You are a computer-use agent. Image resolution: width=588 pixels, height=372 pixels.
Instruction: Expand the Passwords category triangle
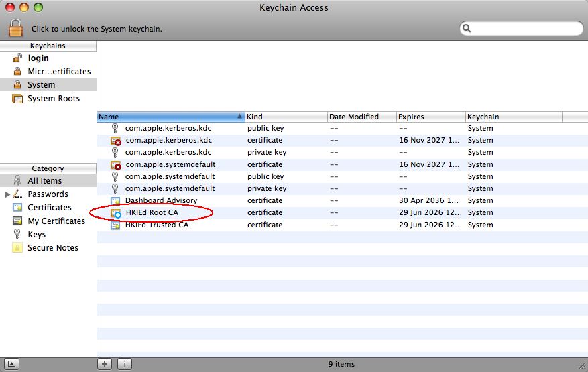(7, 194)
